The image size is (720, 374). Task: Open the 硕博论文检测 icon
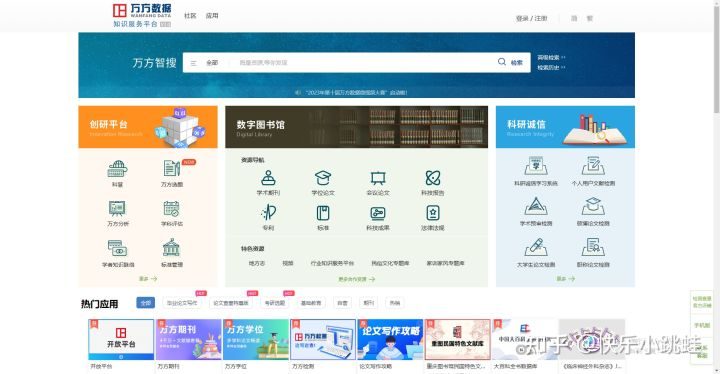point(593,206)
